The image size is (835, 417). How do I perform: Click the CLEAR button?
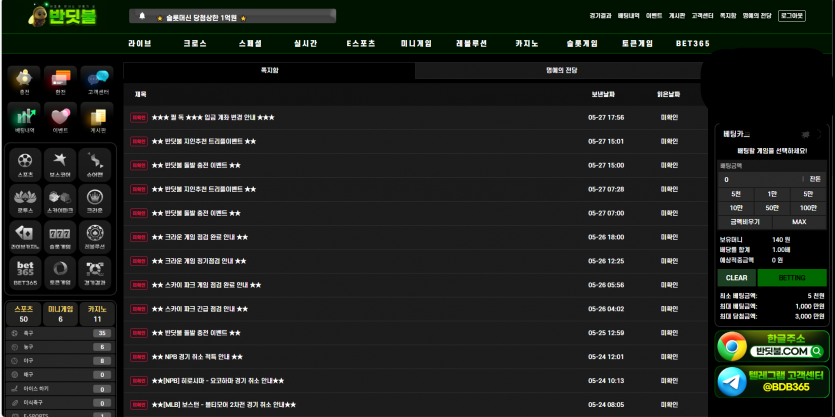[x=736, y=278]
